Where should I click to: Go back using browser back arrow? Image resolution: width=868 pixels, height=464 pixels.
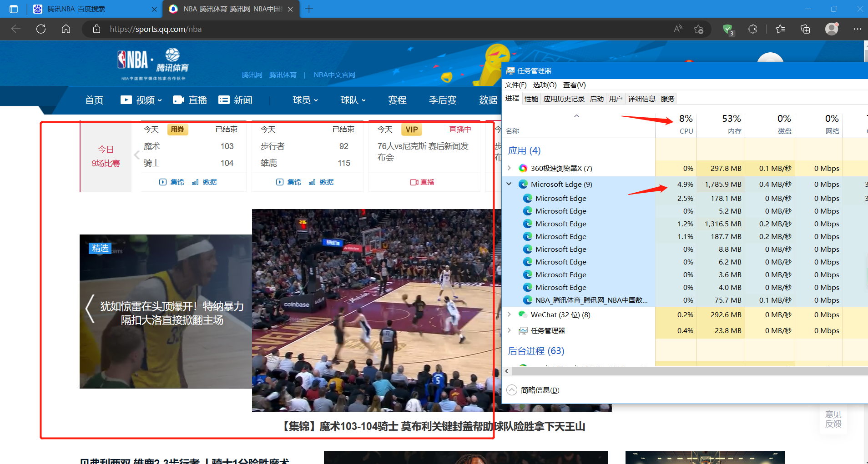[16, 29]
